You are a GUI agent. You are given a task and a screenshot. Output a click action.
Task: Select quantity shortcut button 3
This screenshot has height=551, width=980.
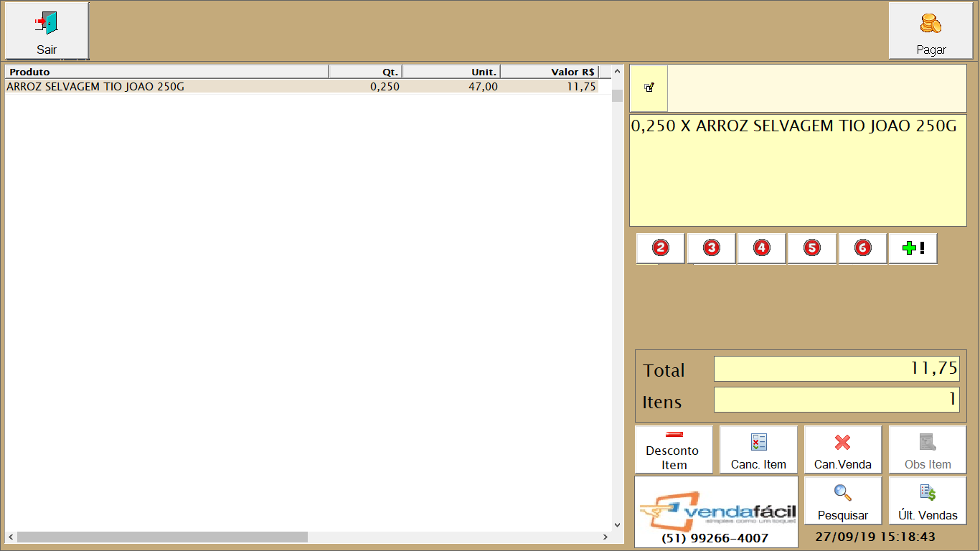[711, 248]
